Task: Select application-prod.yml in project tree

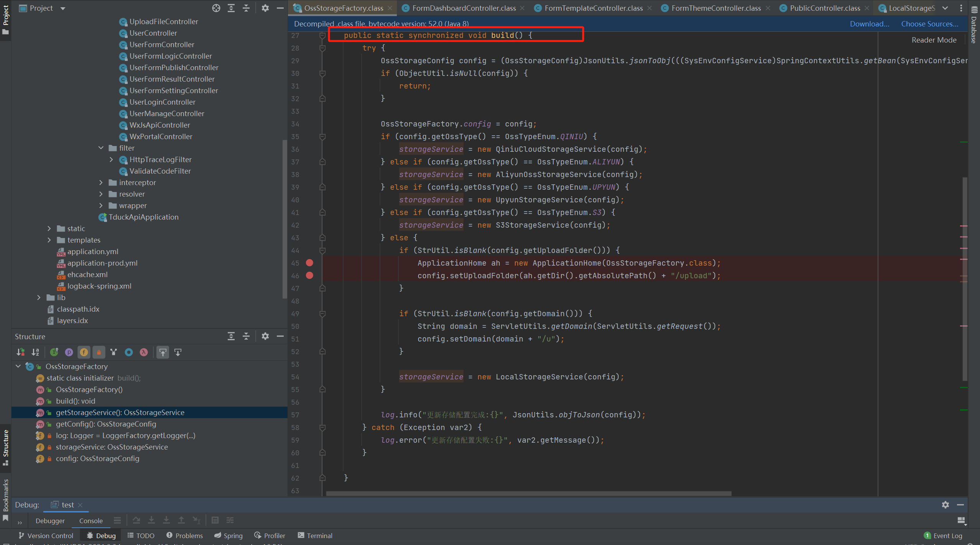Action: (102, 263)
